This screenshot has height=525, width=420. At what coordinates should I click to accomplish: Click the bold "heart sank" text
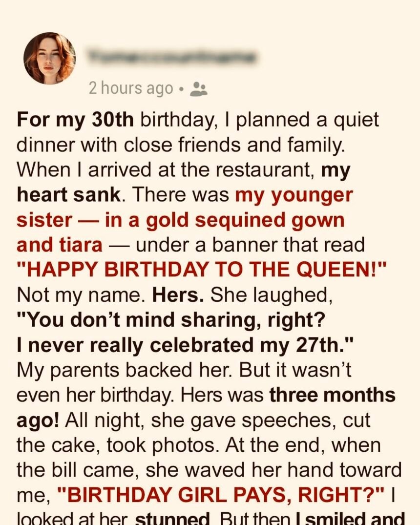pyautogui.click(x=68, y=194)
